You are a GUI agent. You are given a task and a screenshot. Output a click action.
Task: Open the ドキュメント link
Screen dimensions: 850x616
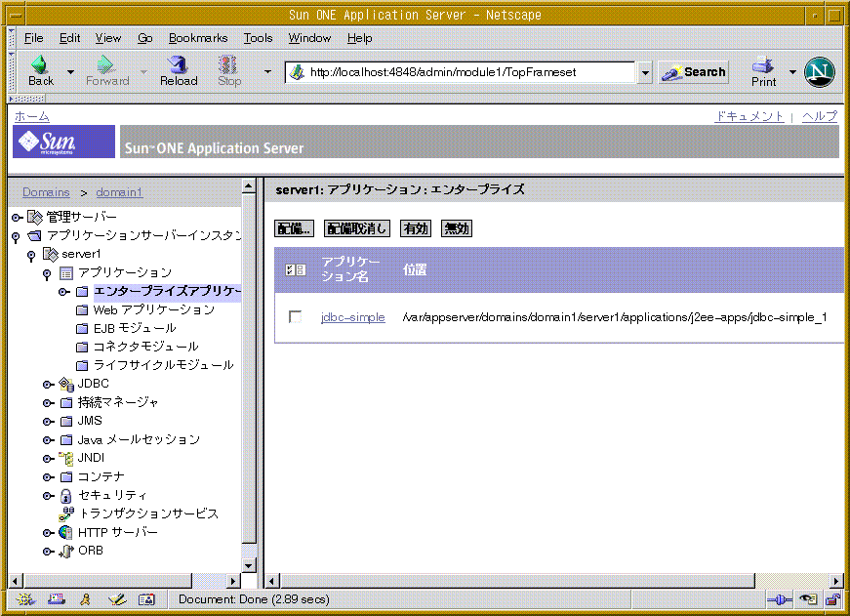749,116
